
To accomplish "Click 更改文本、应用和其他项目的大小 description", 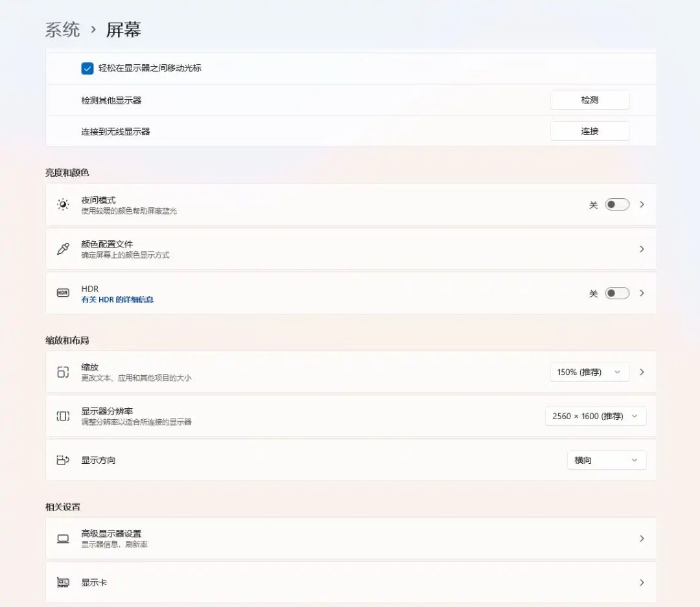I will point(136,378).
